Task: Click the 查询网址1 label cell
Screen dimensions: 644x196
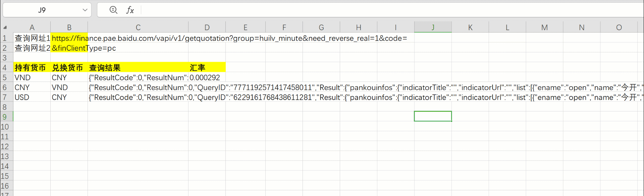Action: pos(32,38)
